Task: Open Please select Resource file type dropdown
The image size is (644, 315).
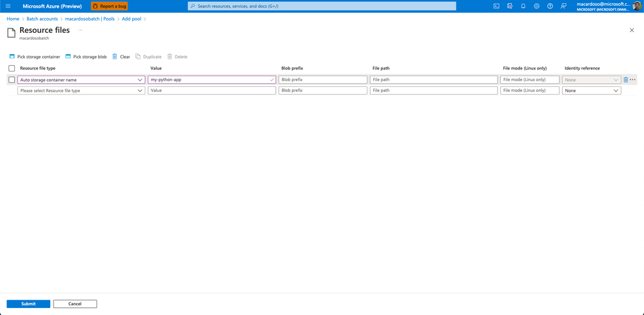Action: 81,91
